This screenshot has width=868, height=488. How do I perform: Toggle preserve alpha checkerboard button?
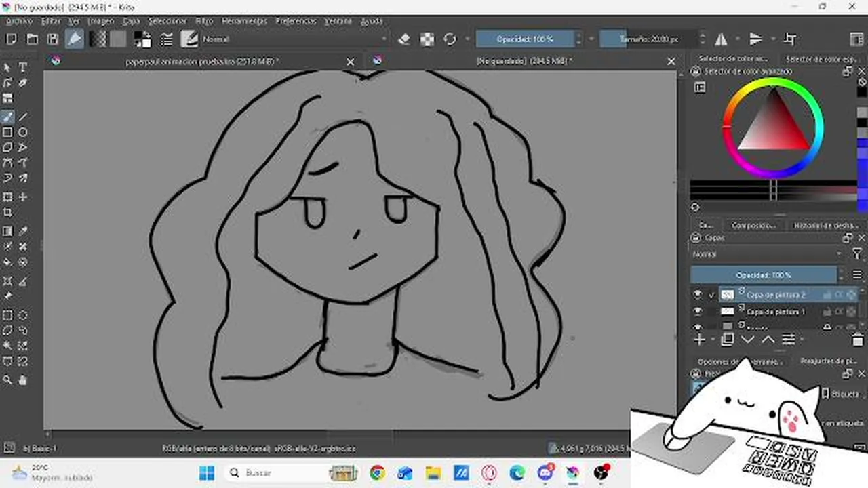[x=427, y=39]
